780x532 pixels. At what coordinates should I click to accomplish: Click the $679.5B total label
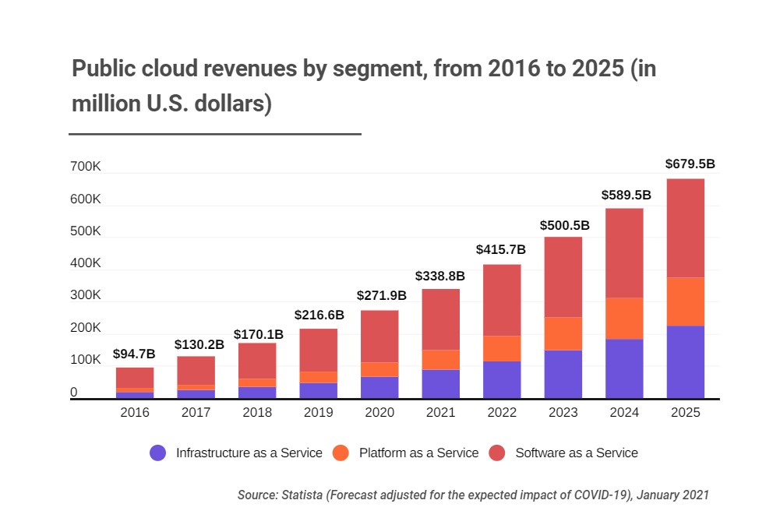tap(690, 164)
